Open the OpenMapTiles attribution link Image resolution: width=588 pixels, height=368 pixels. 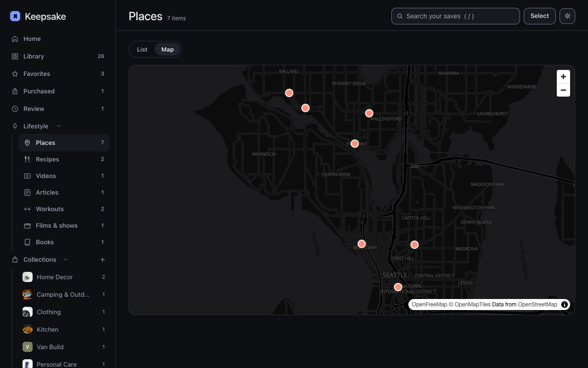pos(469,305)
